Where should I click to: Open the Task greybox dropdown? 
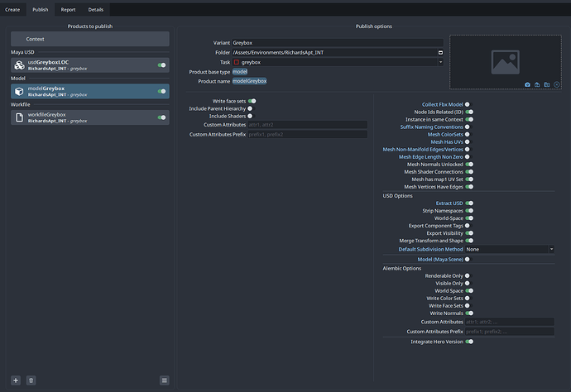coord(338,62)
